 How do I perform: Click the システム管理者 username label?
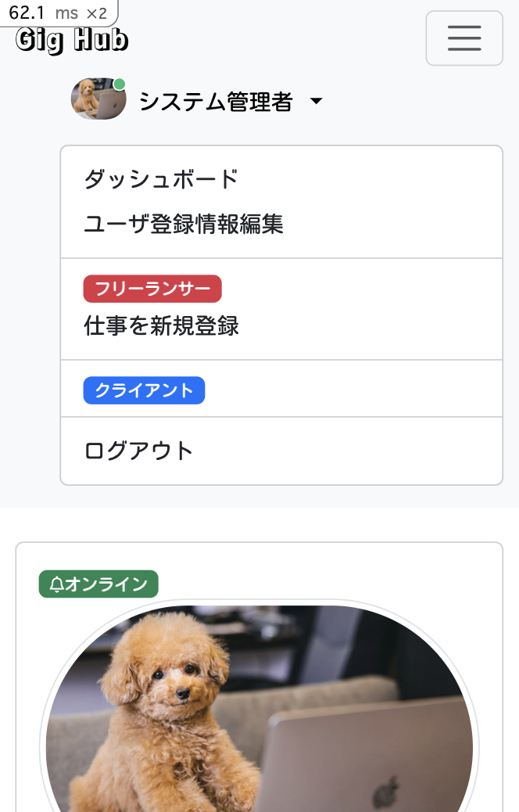[217, 100]
